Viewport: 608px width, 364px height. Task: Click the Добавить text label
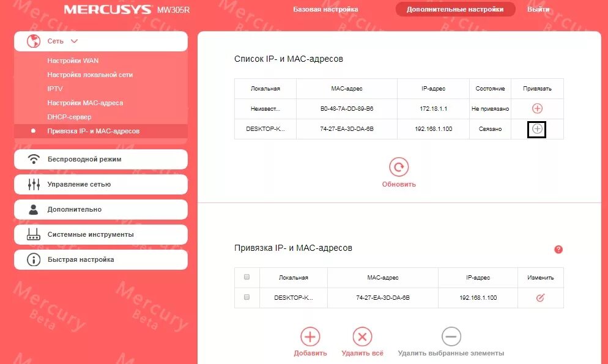coord(310,353)
